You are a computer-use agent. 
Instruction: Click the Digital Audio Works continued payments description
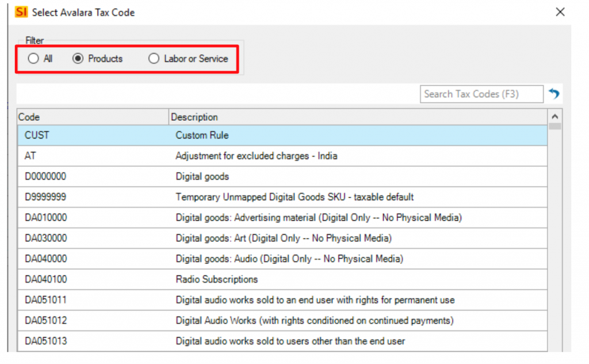[315, 321]
